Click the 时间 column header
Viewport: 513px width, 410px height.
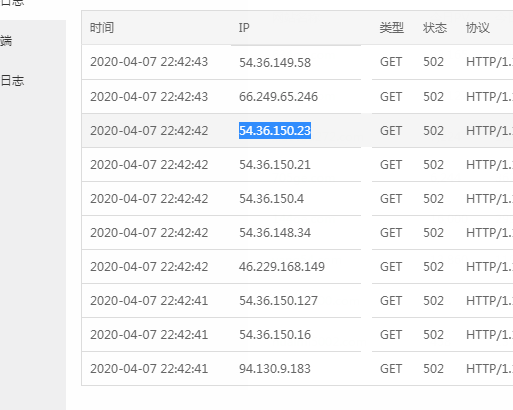(x=102, y=28)
